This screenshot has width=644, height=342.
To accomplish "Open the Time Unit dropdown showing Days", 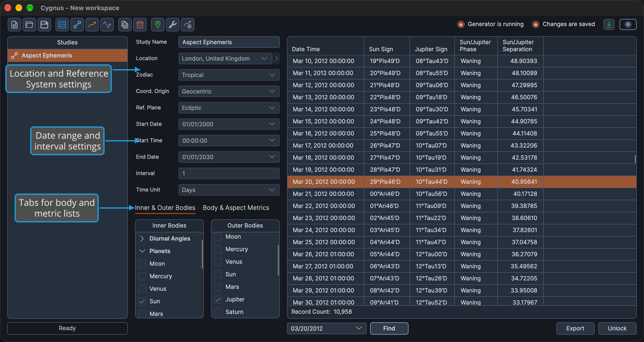I will [229, 190].
